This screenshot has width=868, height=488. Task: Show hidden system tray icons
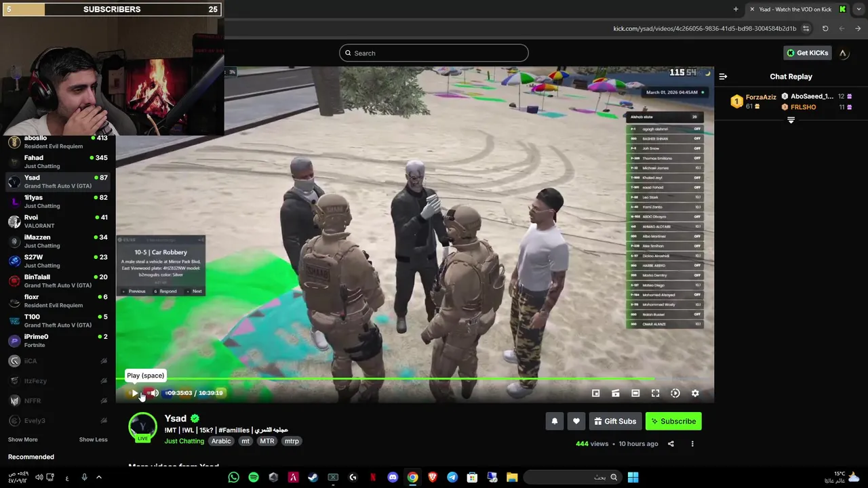(98, 477)
